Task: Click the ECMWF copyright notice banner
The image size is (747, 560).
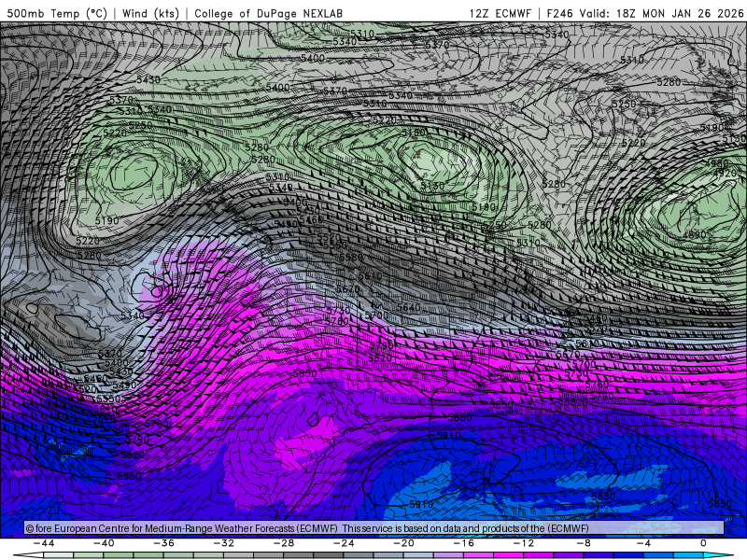Action: click(x=374, y=527)
